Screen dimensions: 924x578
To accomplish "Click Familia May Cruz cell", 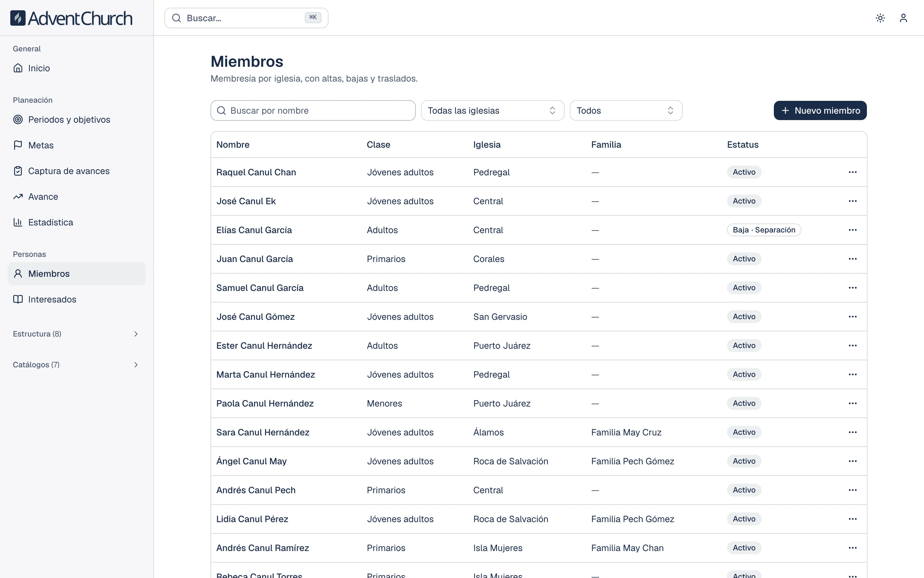I will (x=626, y=432).
